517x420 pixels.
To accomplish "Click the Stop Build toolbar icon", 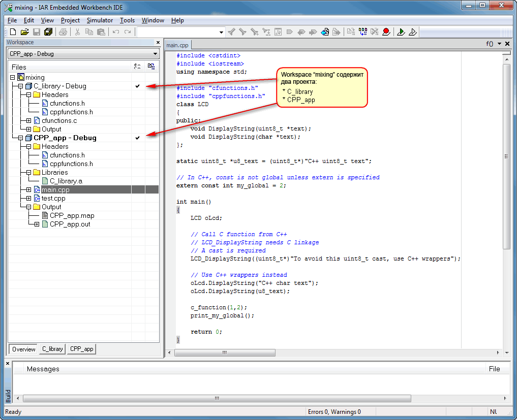I will pos(375,32).
